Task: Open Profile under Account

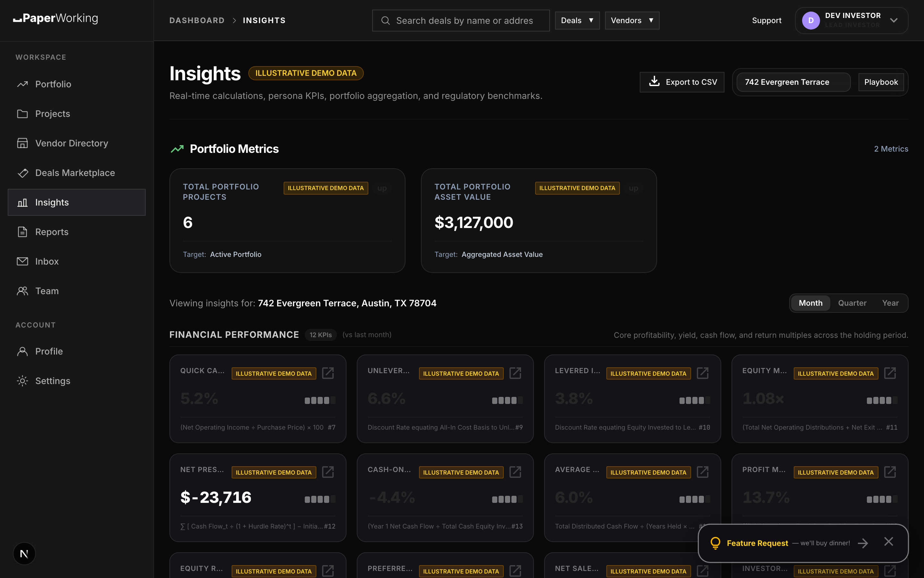Action: point(76,351)
